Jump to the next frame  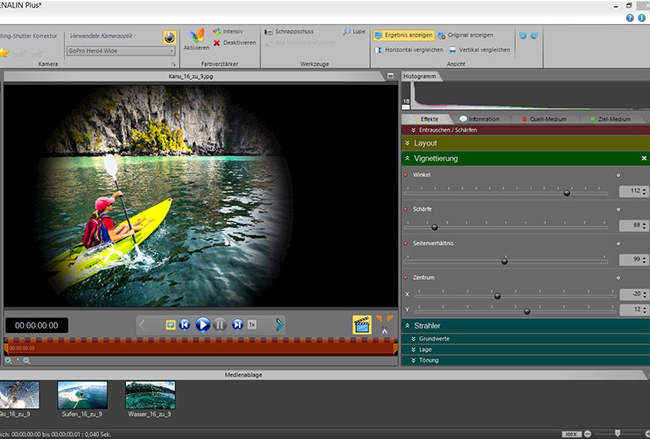[x=237, y=324]
